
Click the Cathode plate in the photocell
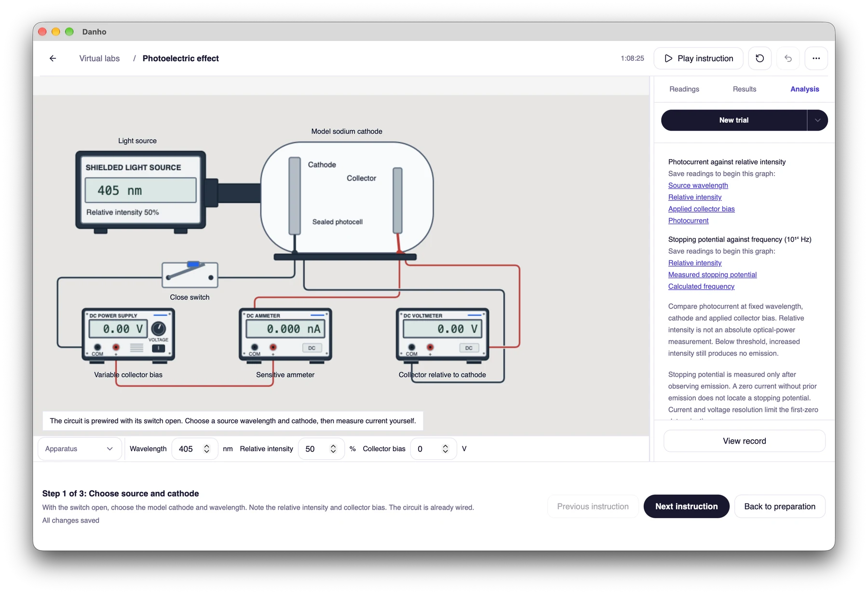[295, 196]
